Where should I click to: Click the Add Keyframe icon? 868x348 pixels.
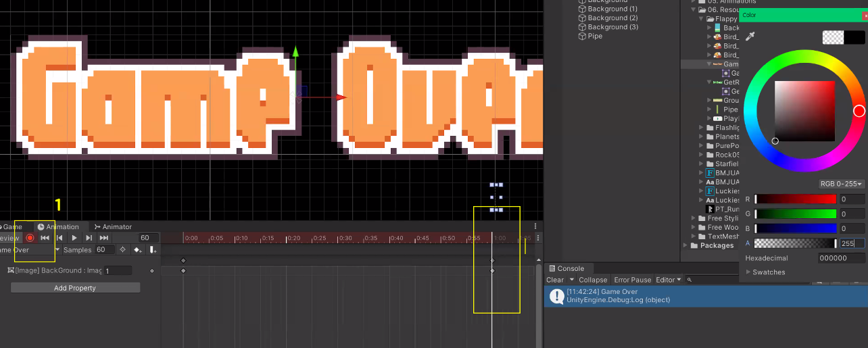coord(138,250)
